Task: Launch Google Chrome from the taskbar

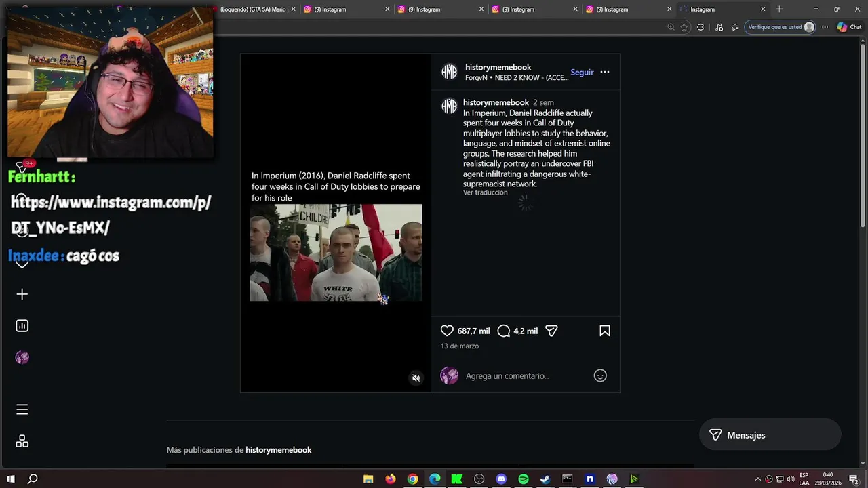Action: point(412,479)
